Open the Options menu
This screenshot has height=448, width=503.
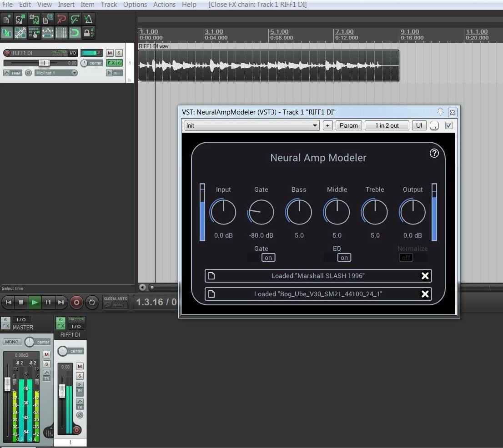135,5
